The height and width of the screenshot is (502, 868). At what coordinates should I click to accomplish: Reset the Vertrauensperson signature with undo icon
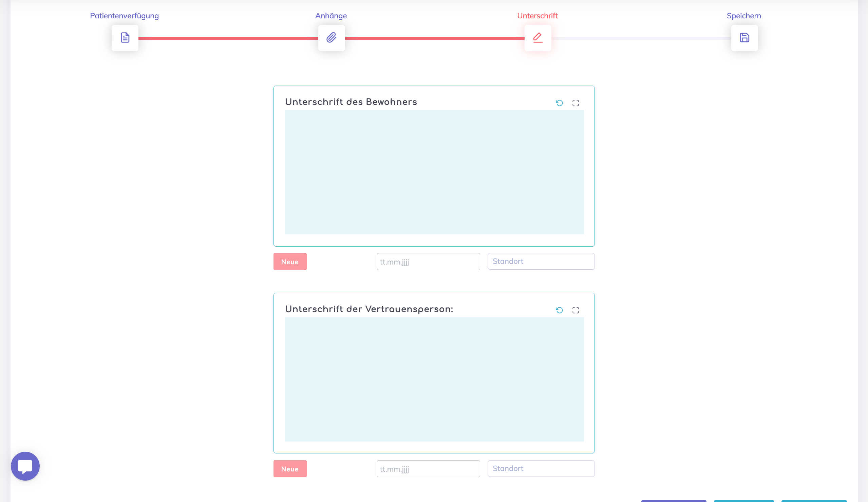click(559, 310)
